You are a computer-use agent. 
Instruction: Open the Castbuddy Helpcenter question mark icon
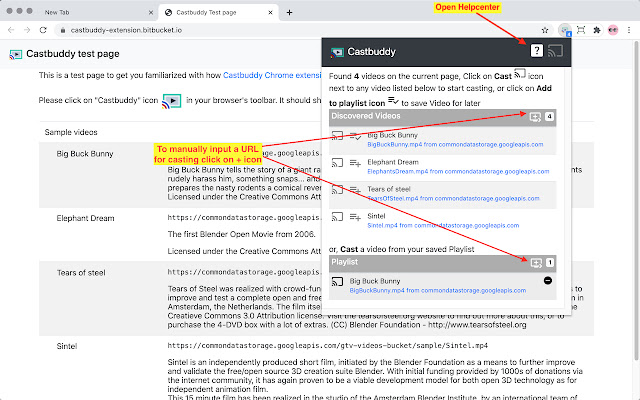[x=536, y=51]
